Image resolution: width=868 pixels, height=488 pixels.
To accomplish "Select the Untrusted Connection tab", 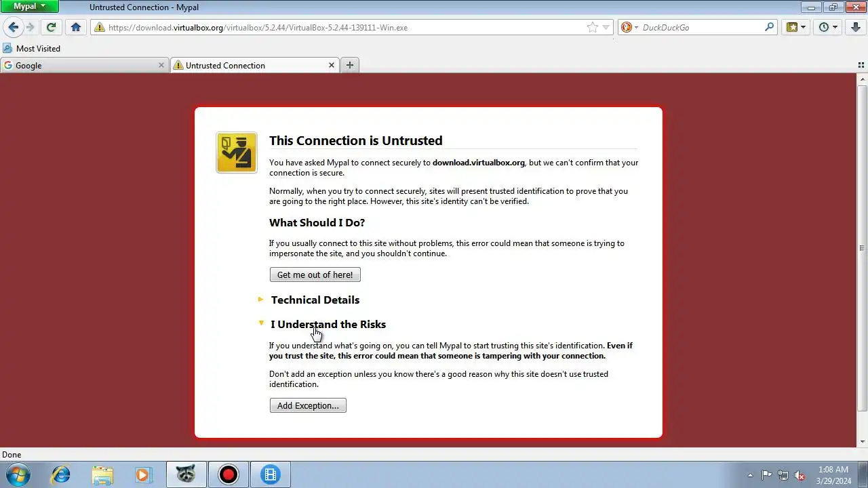I will pyautogui.click(x=255, y=65).
